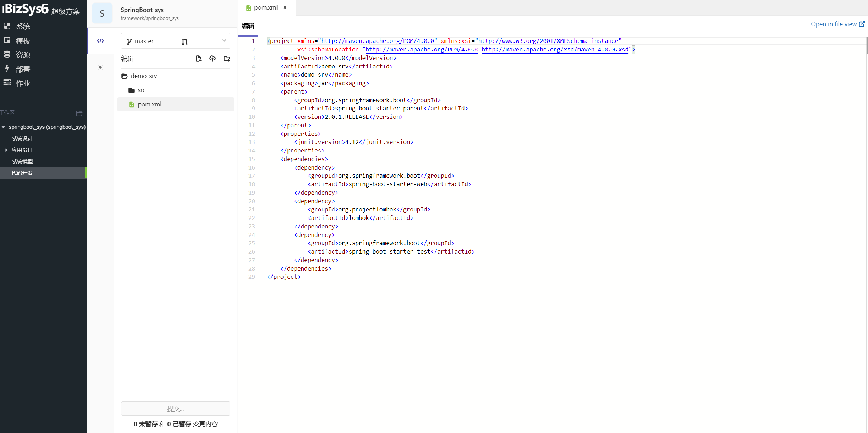868x433 pixels.
Task: Expand the 应用设计 tree node
Action: click(6, 150)
